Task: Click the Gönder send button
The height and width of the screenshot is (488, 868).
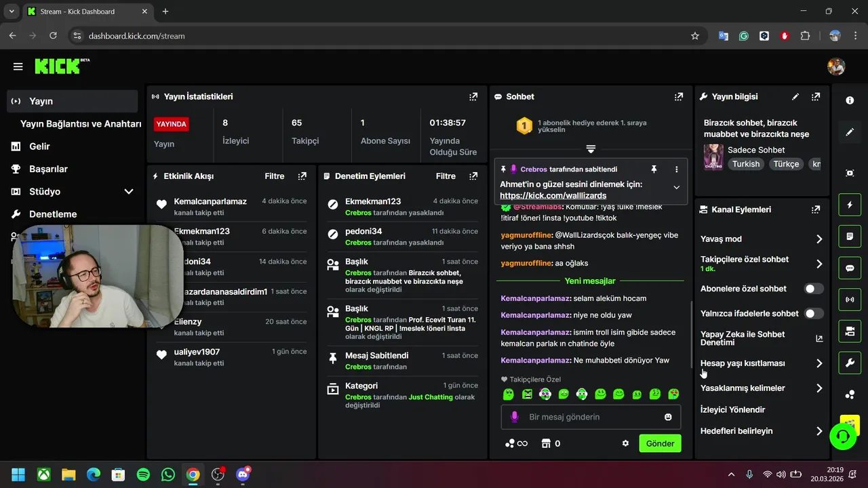Action: 660,443
